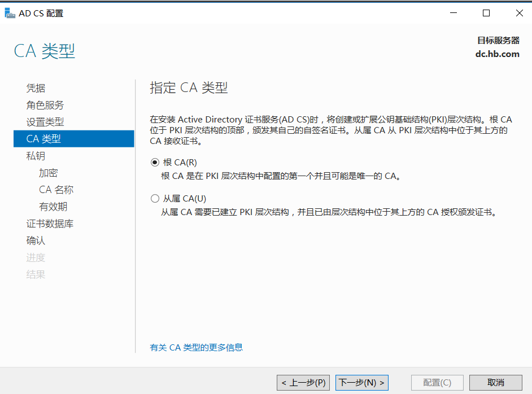
Task: Click the dc.hb.com target server text
Action: tap(497, 54)
